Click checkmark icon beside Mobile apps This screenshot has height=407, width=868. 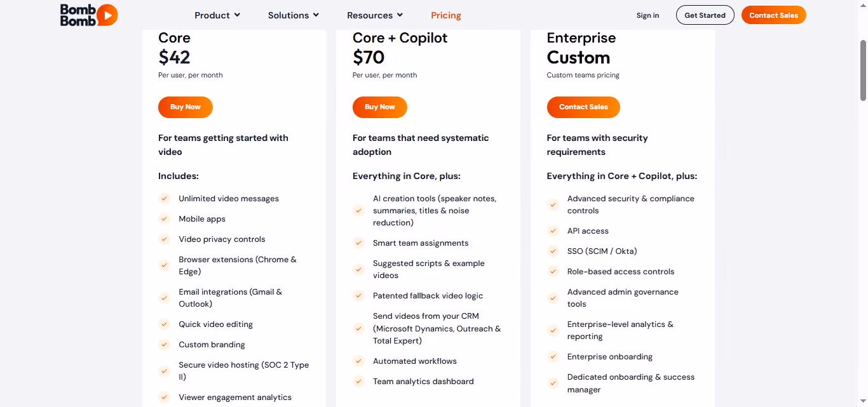point(164,218)
